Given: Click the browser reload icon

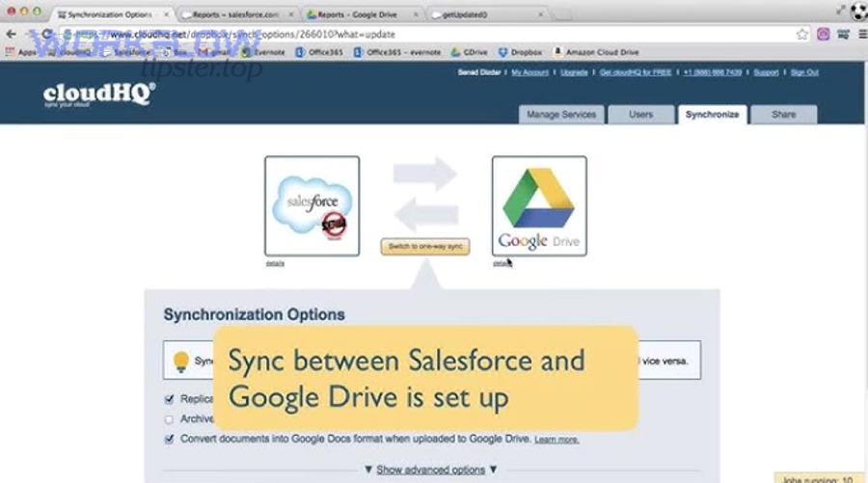Looking at the screenshot, I should [x=47, y=35].
